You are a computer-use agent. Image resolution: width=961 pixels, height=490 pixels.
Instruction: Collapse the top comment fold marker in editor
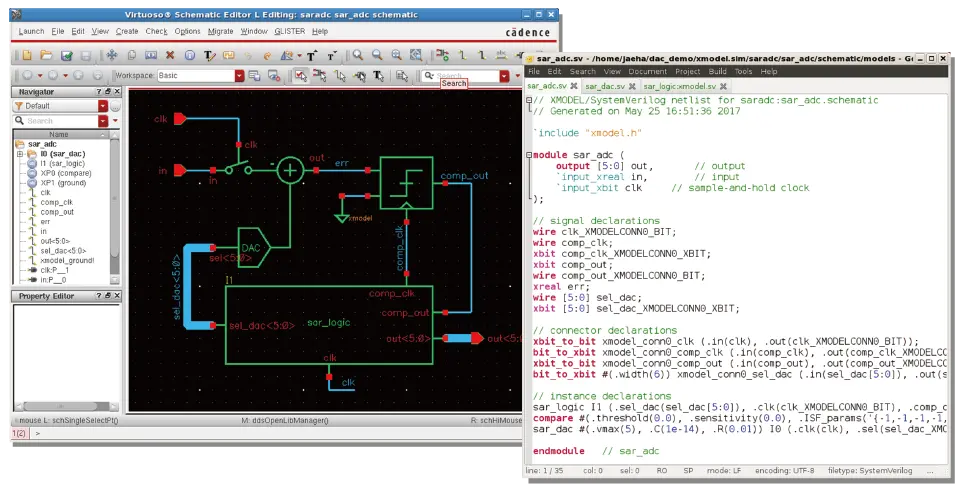click(x=529, y=100)
